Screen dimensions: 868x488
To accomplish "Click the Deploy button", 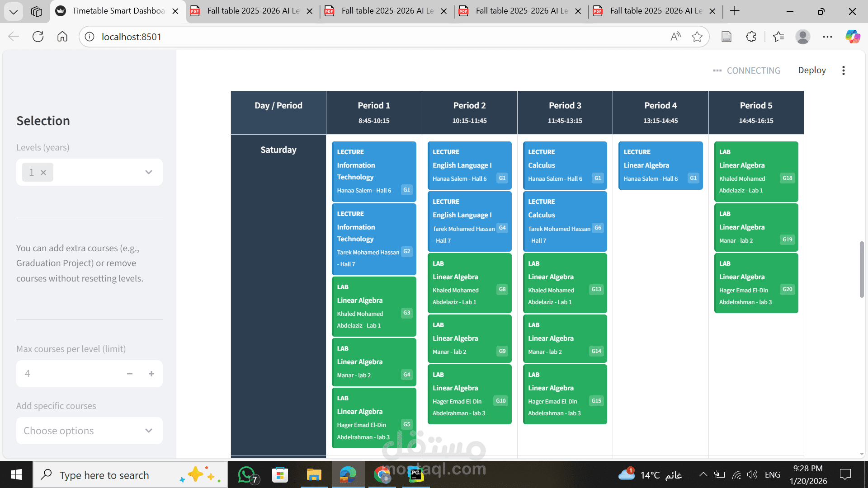I will click(812, 70).
